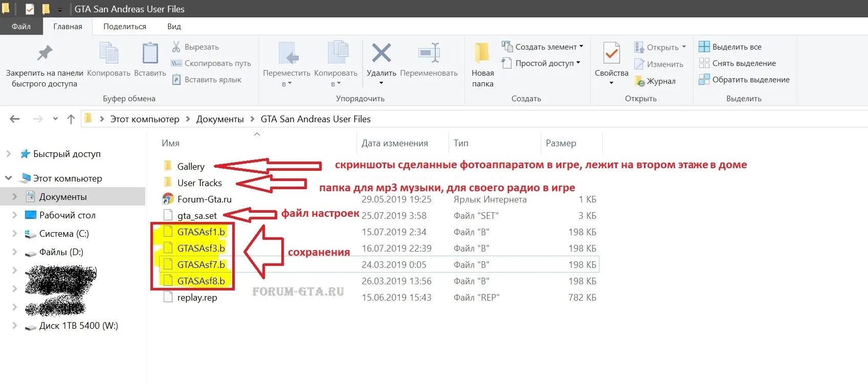Open Переместить в dropdown
Image resolution: width=868 pixels, height=384 pixels.
tap(286, 64)
